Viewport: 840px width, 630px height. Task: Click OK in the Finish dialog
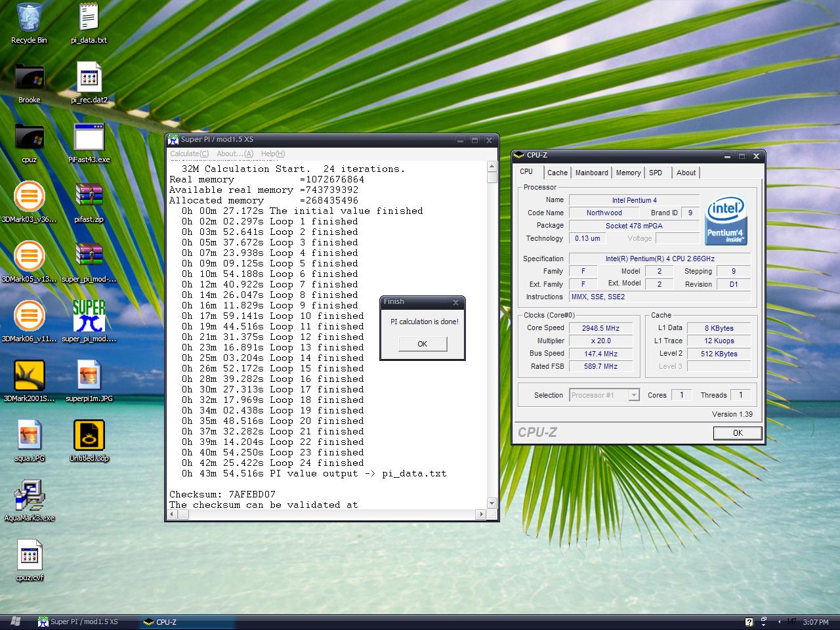point(422,344)
